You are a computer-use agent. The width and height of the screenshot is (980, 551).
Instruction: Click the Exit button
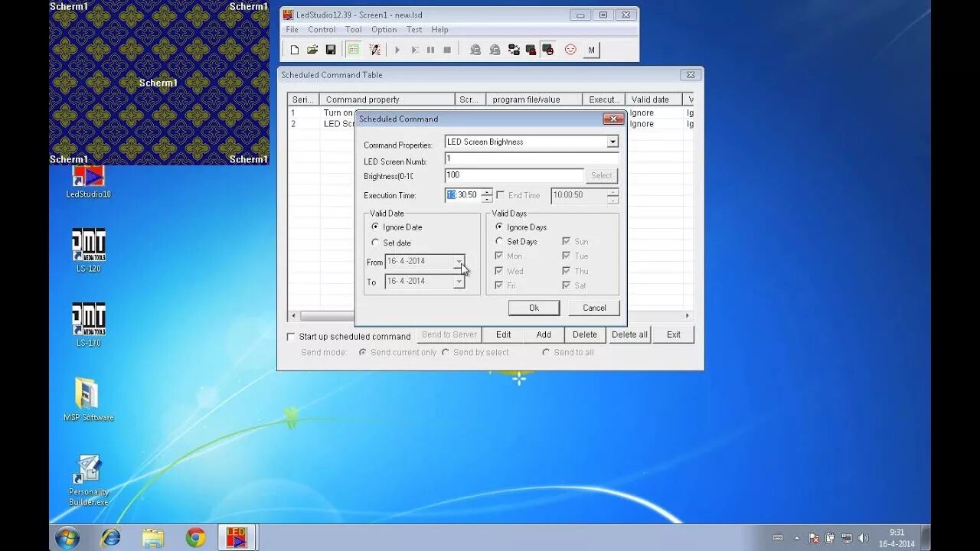coord(674,334)
